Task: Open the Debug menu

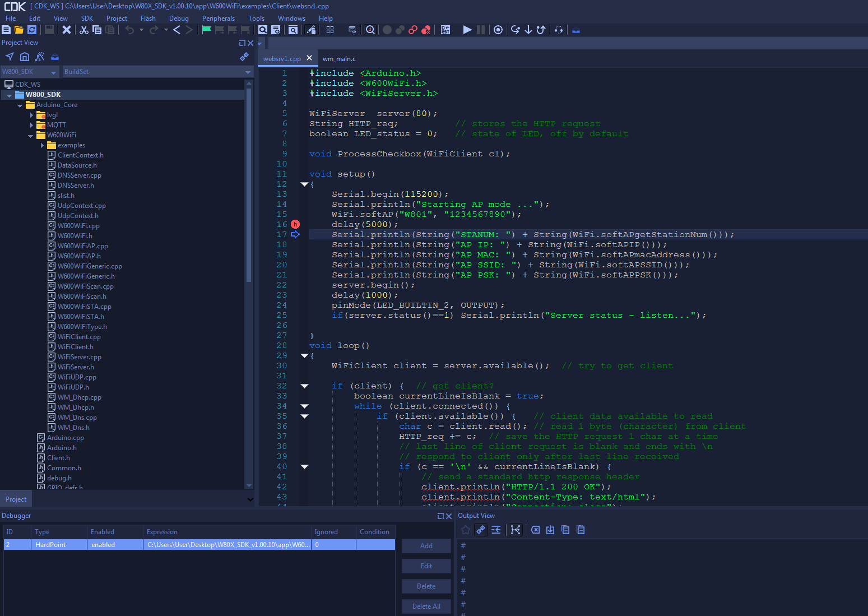Action: [x=179, y=18]
